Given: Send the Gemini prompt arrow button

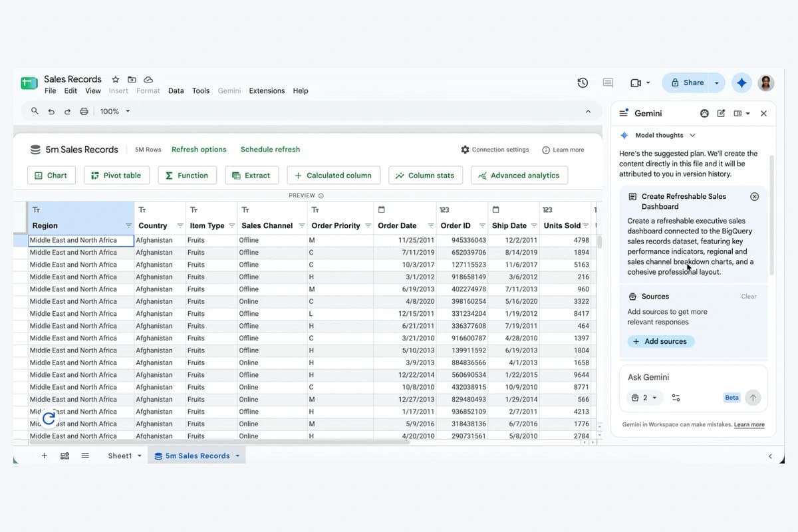Looking at the screenshot, I should click(x=753, y=398).
